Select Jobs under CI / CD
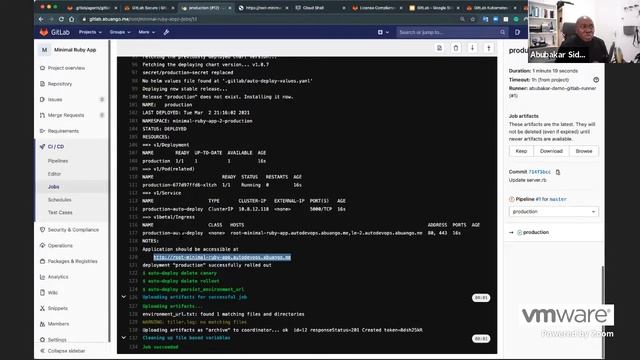 53,187
